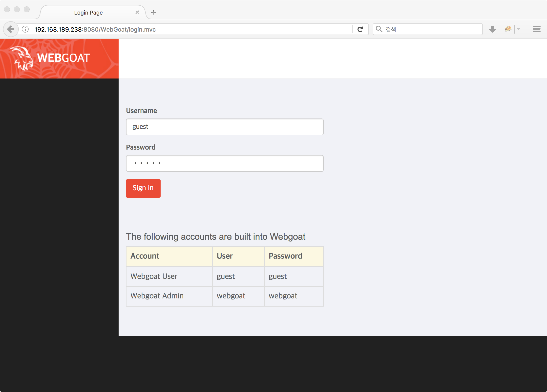Submit login with Sign in button

(x=143, y=188)
